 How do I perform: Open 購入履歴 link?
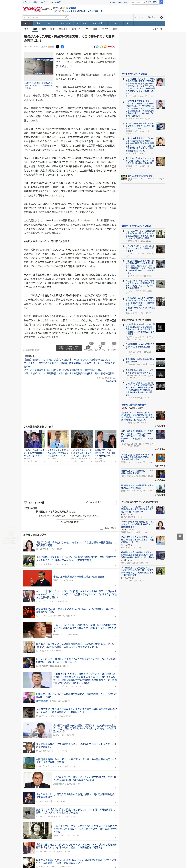pos(152,18)
